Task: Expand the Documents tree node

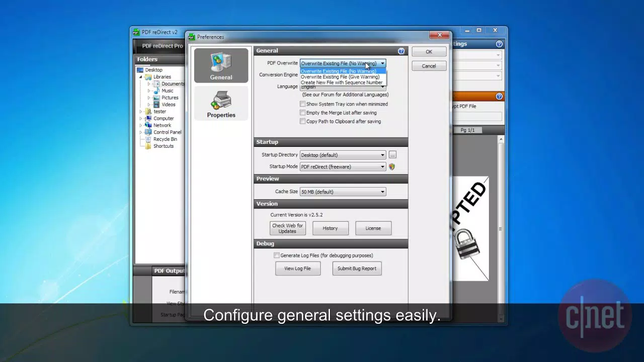Action: (x=149, y=84)
